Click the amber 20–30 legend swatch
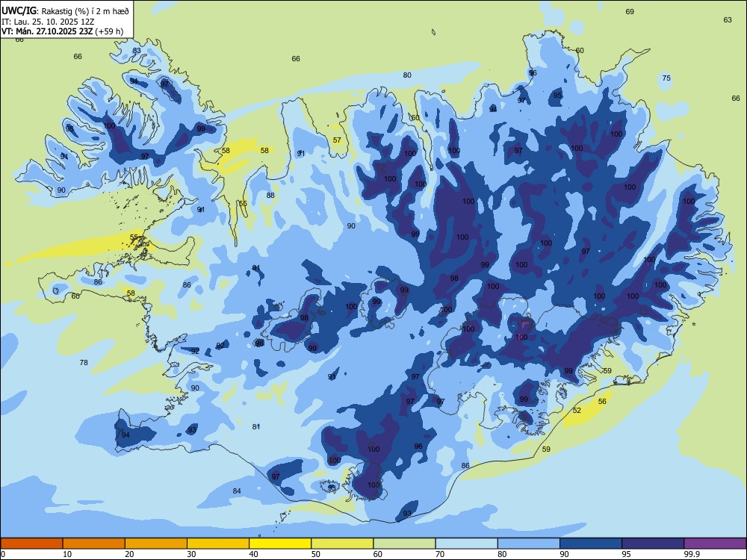Image resolution: width=747 pixels, height=560 pixels. pyautogui.click(x=156, y=544)
